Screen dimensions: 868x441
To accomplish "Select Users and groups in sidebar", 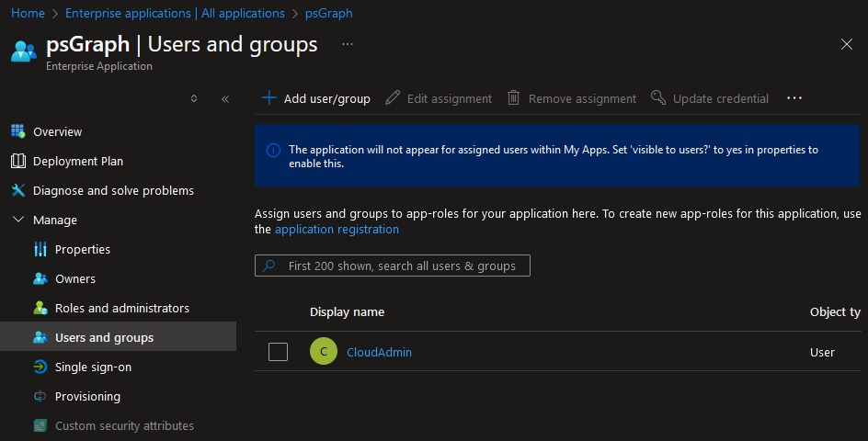I will pyautogui.click(x=118, y=336).
